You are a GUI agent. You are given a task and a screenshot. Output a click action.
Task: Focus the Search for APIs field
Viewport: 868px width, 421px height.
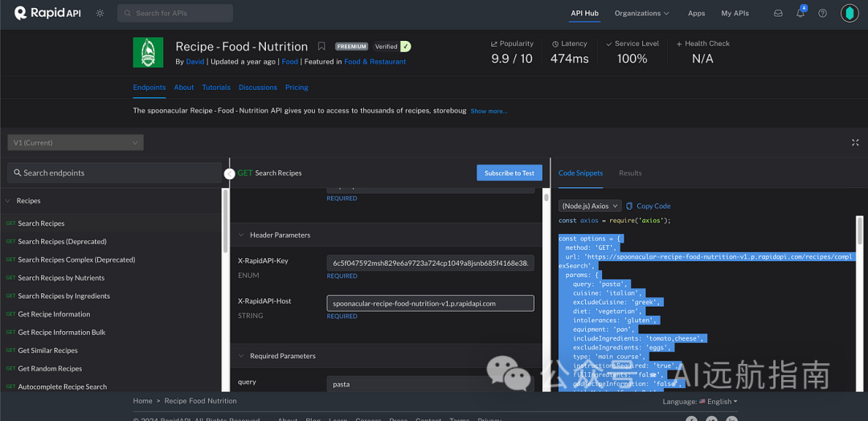point(175,14)
